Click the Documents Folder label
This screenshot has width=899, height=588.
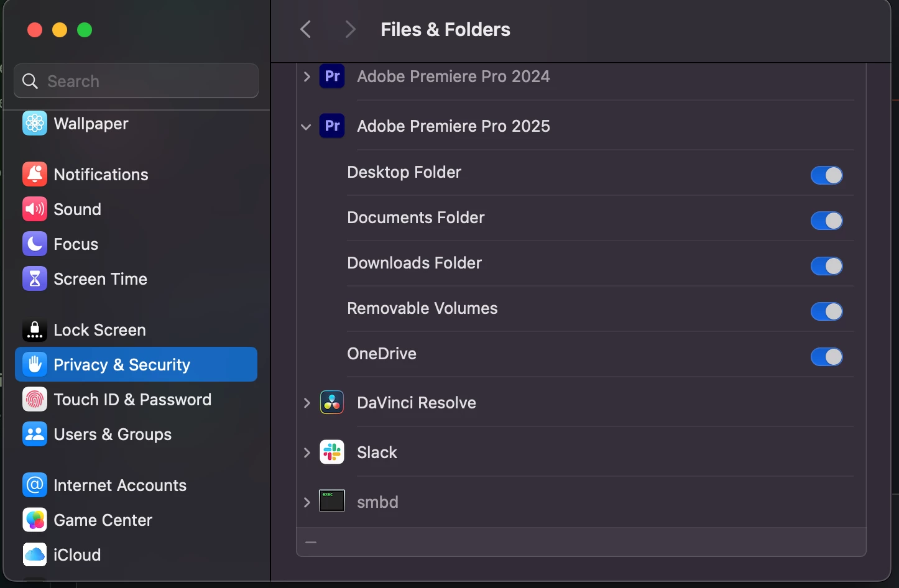(416, 218)
